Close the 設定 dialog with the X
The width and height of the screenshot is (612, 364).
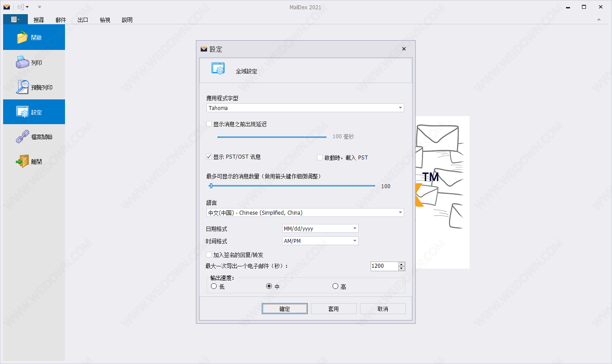point(404,49)
